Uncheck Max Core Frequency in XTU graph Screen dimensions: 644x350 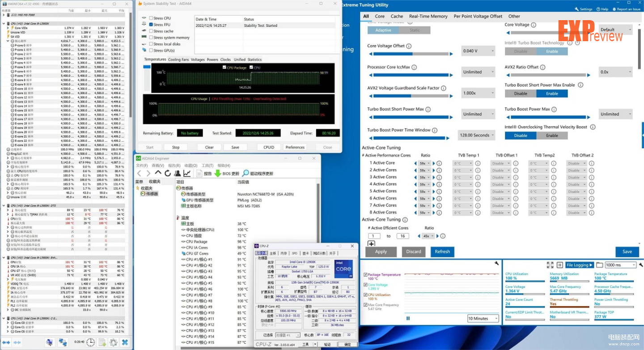click(365, 305)
